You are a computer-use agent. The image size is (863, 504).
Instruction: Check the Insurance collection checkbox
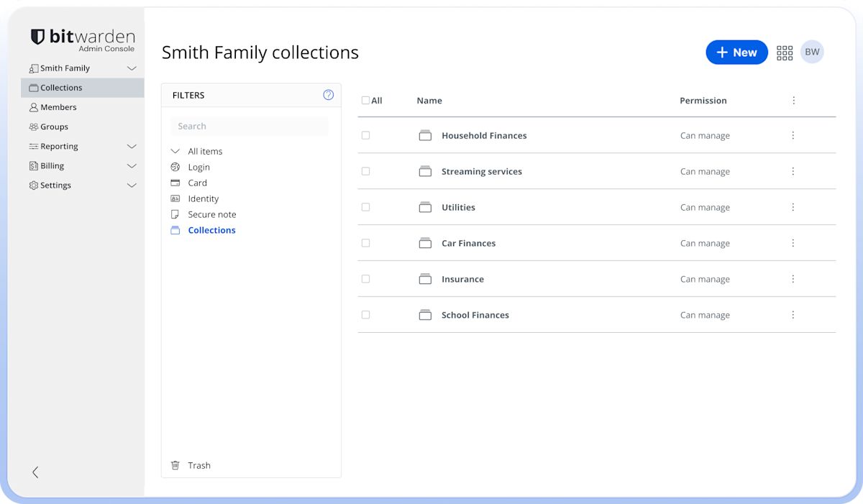[365, 279]
